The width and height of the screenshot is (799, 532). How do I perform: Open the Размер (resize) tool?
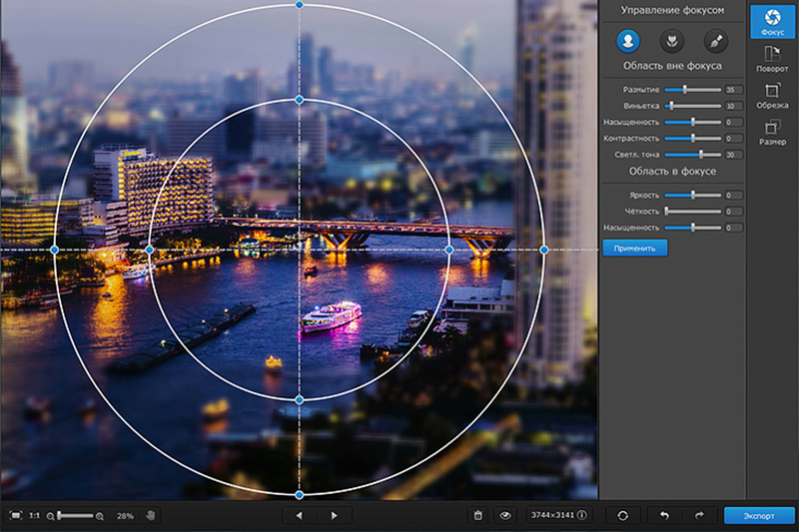tap(771, 132)
